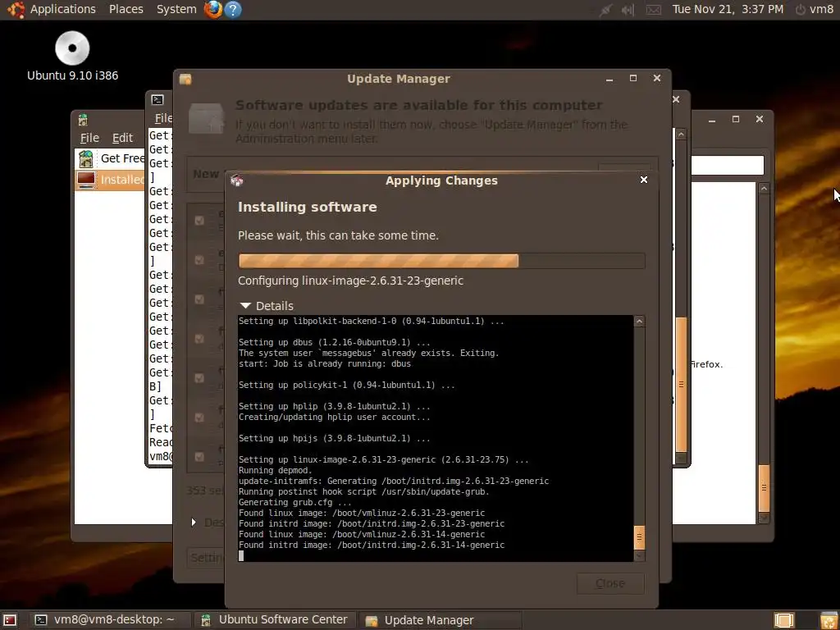Click 'Please wait, this can take some time.' text
The width and height of the screenshot is (840, 630).
coord(338,235)
